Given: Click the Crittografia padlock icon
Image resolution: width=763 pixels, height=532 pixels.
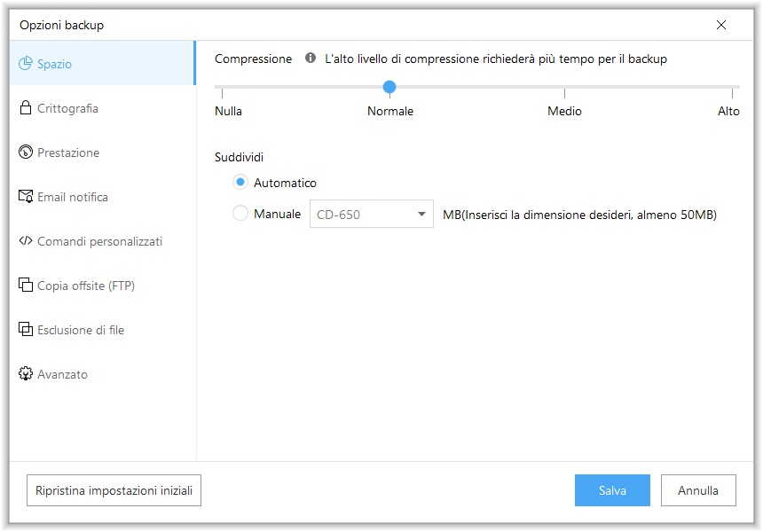Looking at the screenshot, I should click(26, 108).
